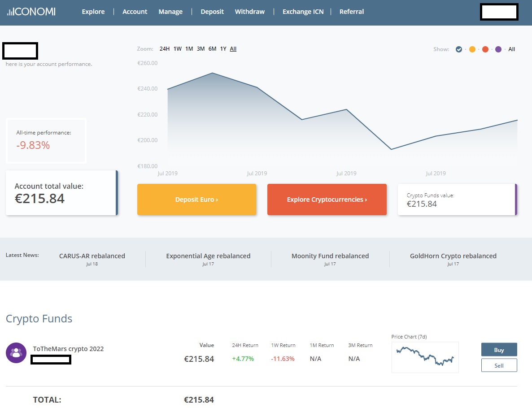This screenshot has width=532, height=408.
Task: Toggle the purple series filter dot
Action: (x=498, y=49)
